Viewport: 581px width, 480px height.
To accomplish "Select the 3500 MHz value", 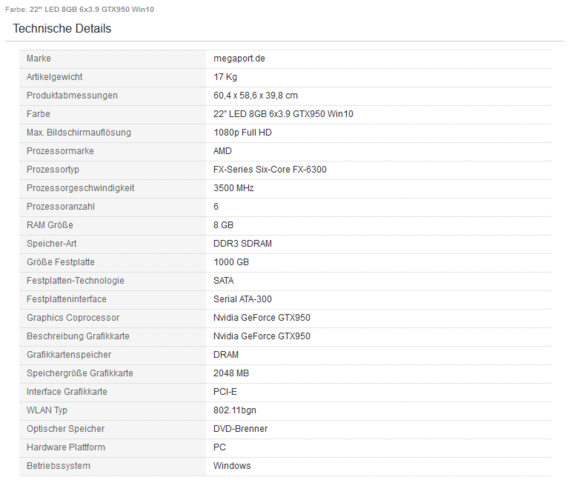I will (233, 188).
